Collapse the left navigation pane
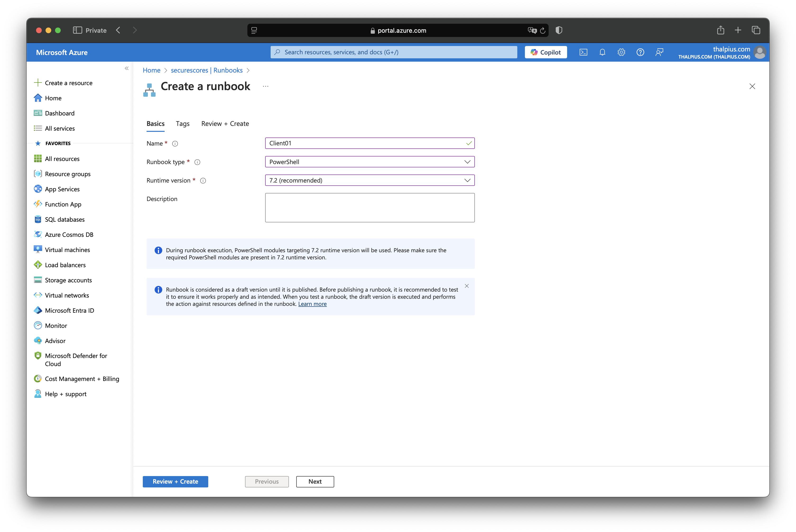The image size is (796, 532). (127, 68)
